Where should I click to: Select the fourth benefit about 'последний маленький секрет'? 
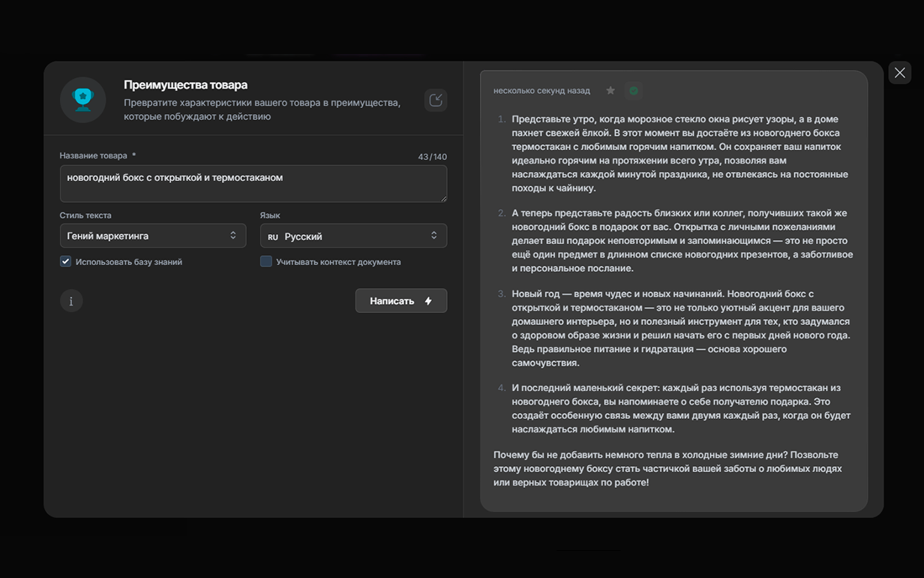click(x=679, y=408)
